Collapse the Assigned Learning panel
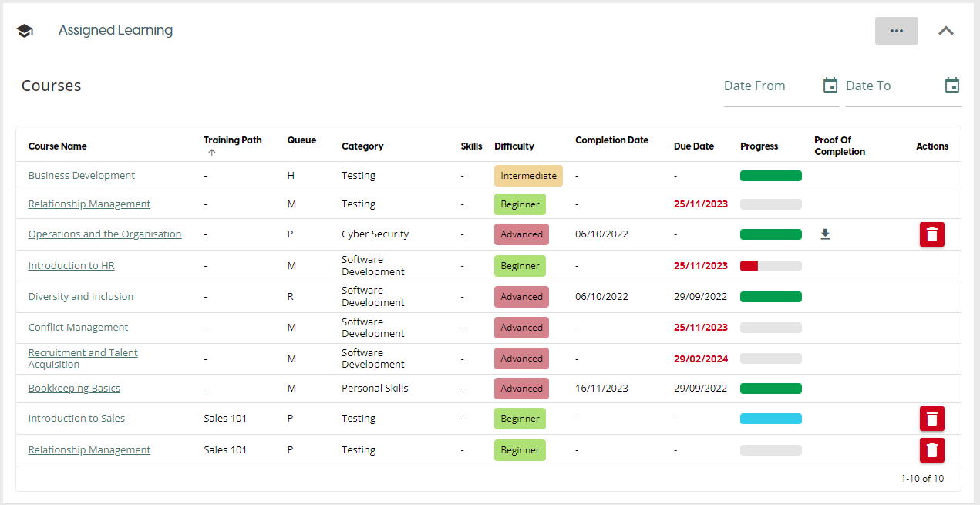Viewport: 980px width, 505px height. coord(945,31)
